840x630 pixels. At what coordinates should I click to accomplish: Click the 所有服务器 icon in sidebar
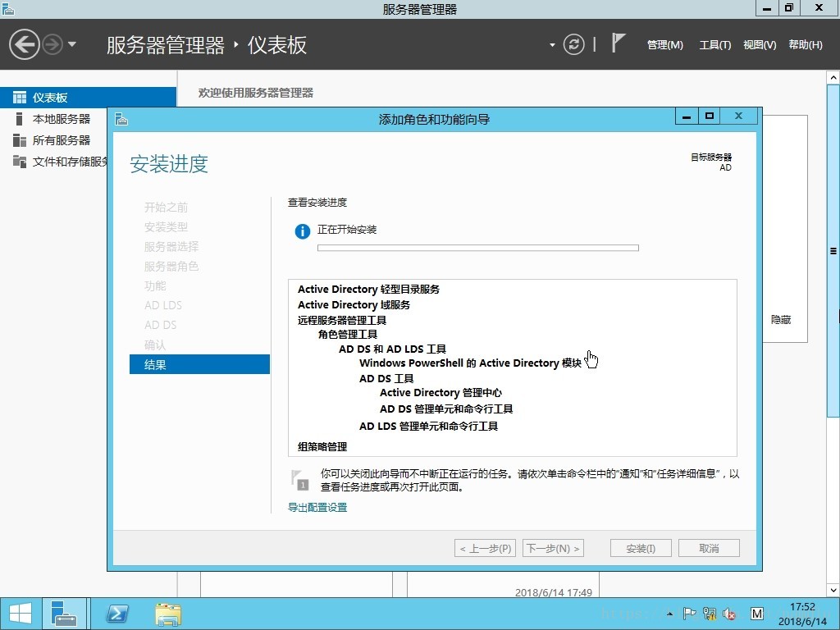coord(20,140)
